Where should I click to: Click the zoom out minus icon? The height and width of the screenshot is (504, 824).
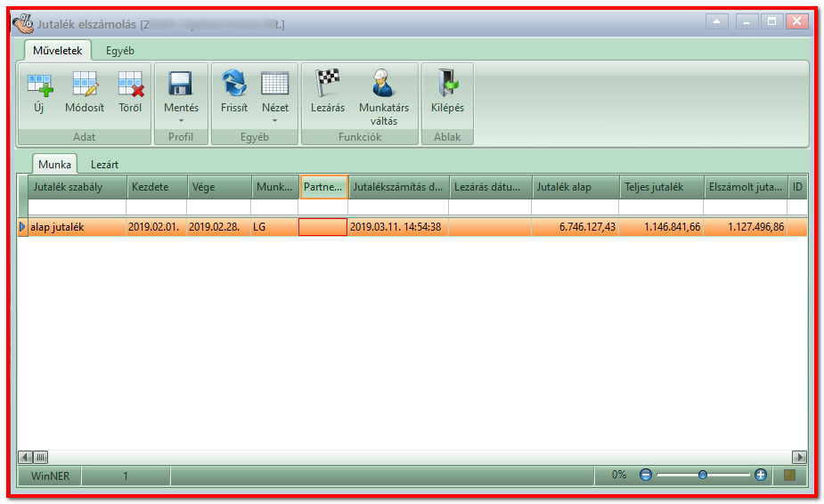click(646, 476)
